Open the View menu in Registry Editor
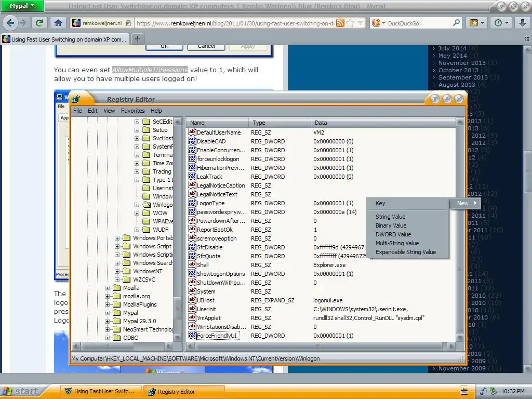Viewport: 532px width, 399px height. [109, 111]
